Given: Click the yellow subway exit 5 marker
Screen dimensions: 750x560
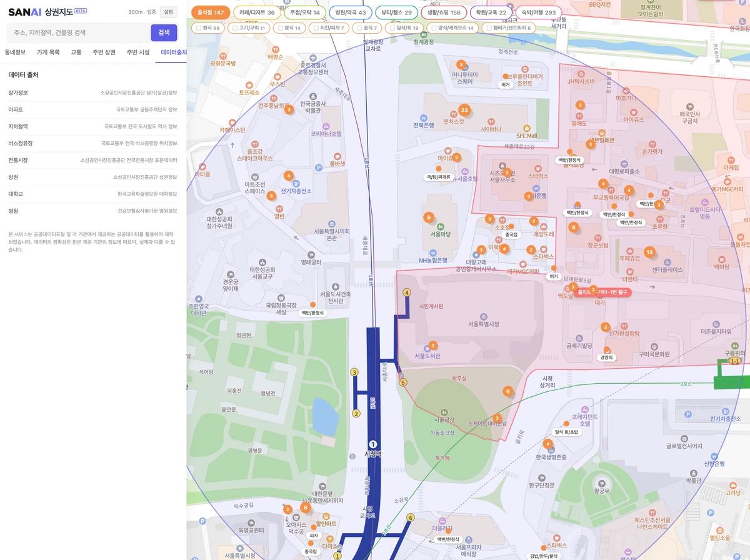Looking at the screenshot, I should [x=403, y=382].
